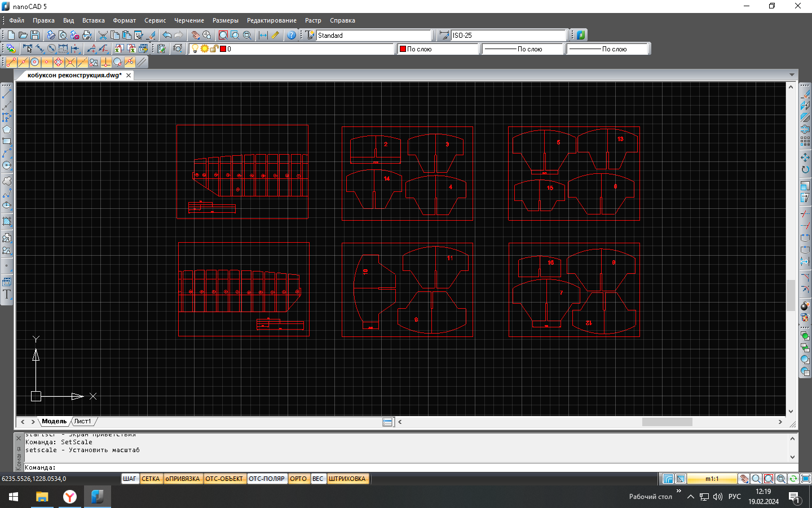Select the Pan hand tool
Viewport: 812px width, 508px height.
pyautogui.click(x=195, y=35)
